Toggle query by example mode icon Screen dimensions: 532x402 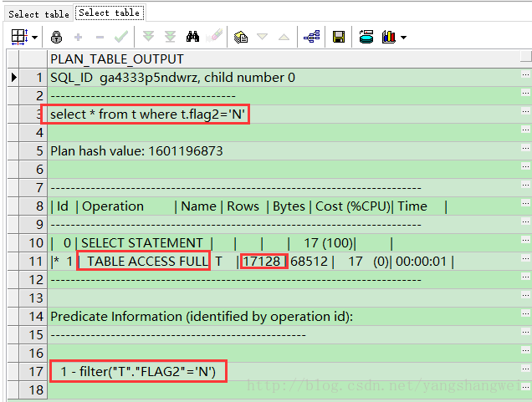point(241,38)
